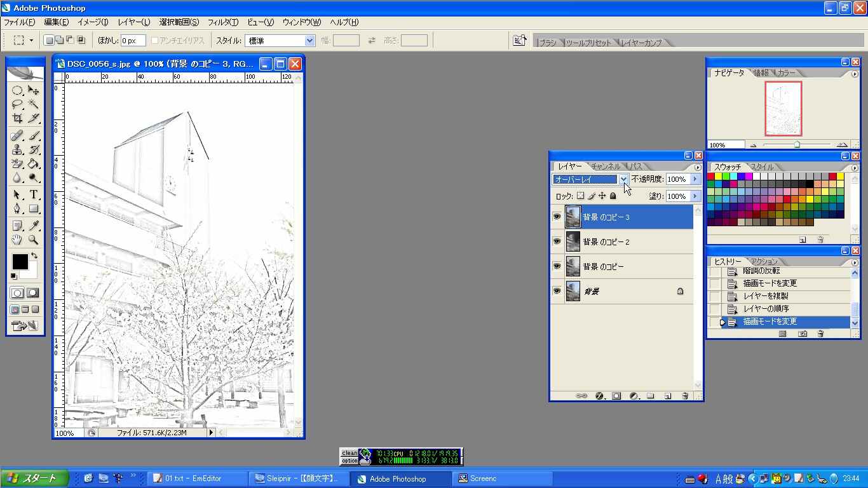This screenshot has width=868, height=488.
Task: Create new adjustment layer icon
Action: click(x=634, y=396)
